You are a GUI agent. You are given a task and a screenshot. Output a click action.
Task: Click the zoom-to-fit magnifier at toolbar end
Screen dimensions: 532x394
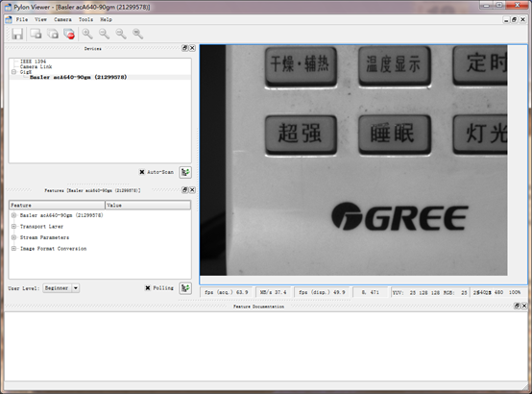click(x=137, y=34)
